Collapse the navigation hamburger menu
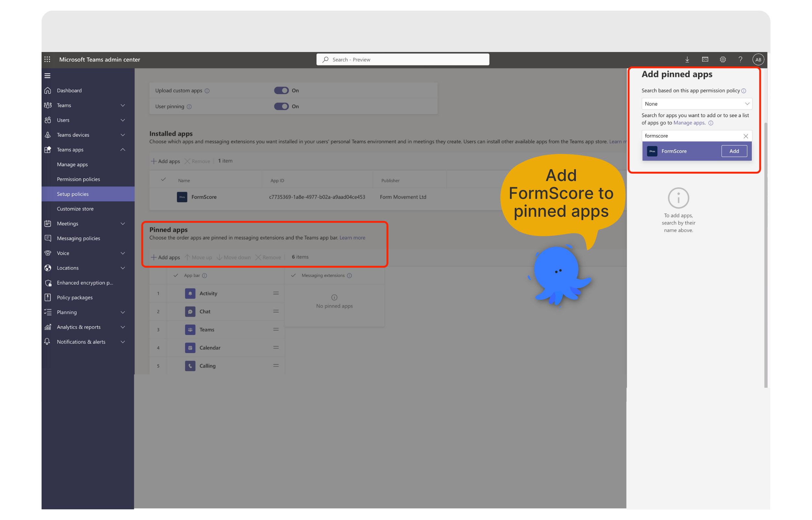This screenshot has height=520, width=812. [x=47, y=76]
